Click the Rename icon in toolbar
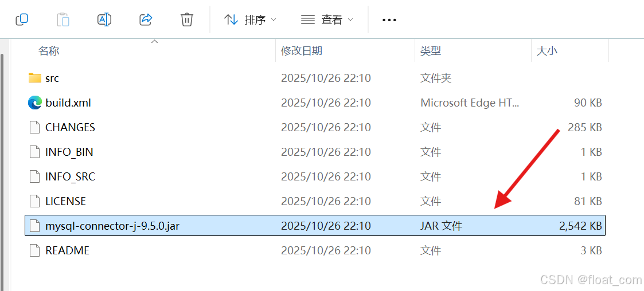 [x=104, y=19]
